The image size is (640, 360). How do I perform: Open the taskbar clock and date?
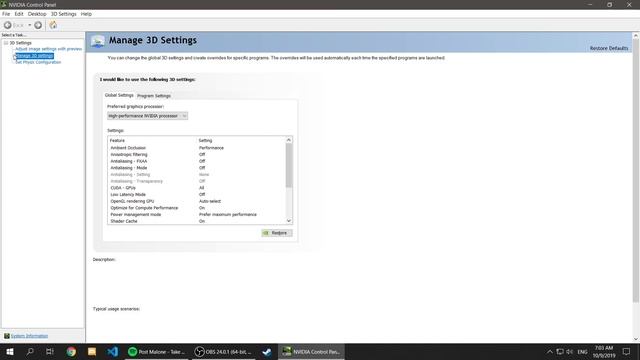(604, 351)
